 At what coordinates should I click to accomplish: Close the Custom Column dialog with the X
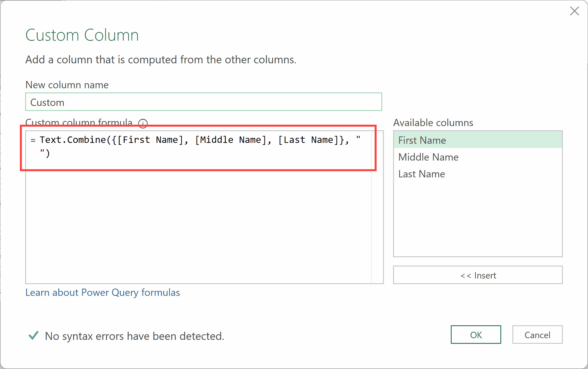tap(575, 11)
